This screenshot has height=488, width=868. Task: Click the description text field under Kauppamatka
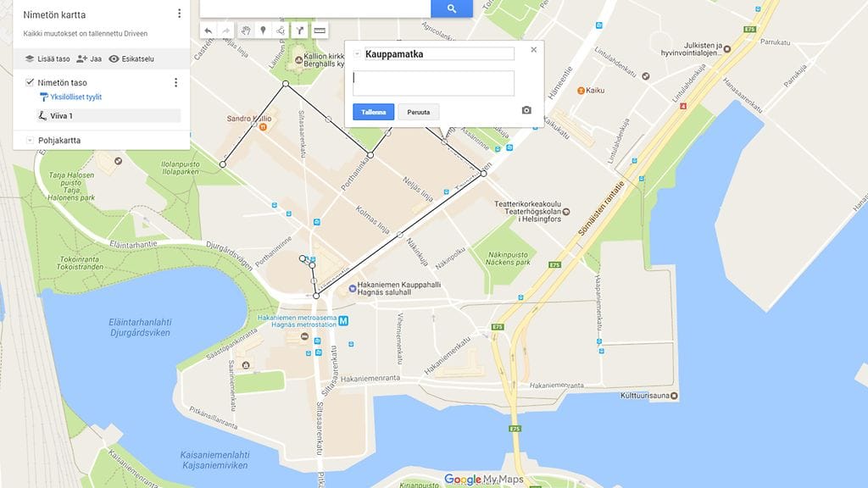433,83
